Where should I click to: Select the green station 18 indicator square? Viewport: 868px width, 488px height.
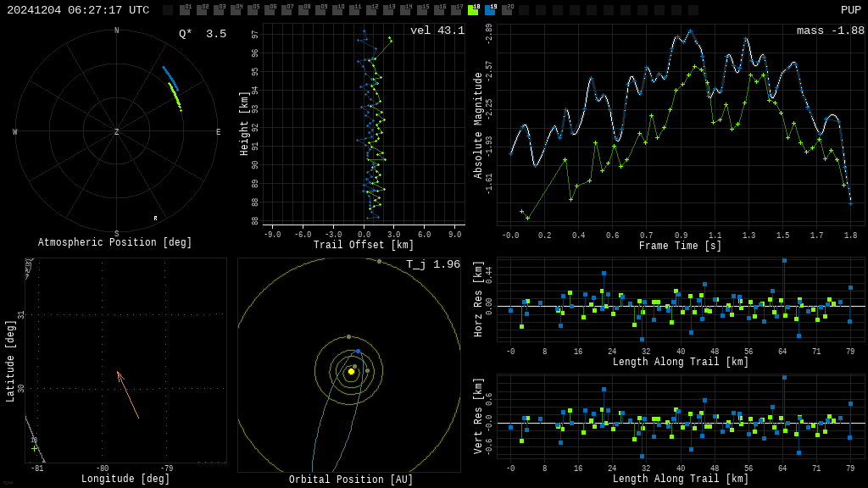[x=473, y=10]
